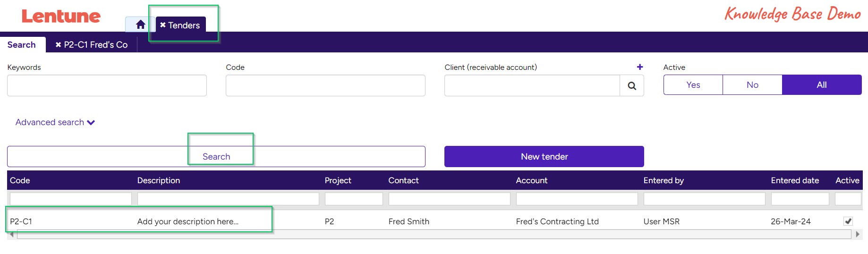Focus the Code search input field
Image resolution: width=868 pixels, height=254 pixels.
click(325, 85)
